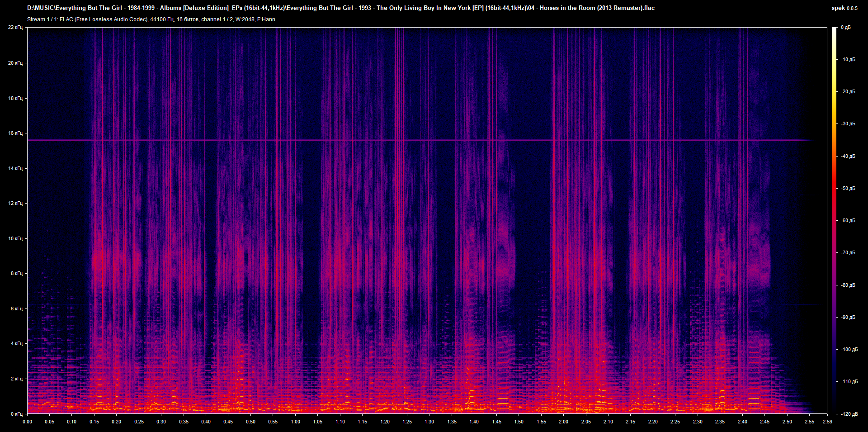The height and width of the screenshot is (432, 868).
Task: Click the 2:30 time axis label
Action: tap(698, 422)
